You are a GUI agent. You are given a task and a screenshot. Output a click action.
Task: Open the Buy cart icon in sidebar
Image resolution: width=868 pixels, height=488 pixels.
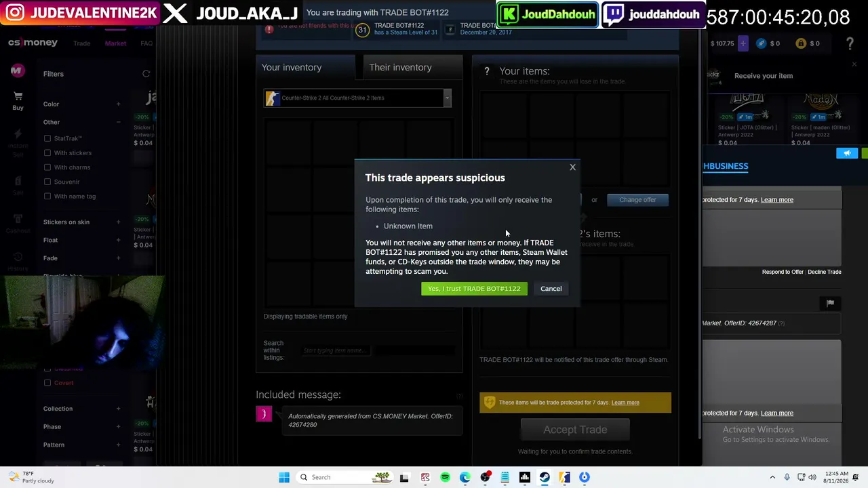18,100
